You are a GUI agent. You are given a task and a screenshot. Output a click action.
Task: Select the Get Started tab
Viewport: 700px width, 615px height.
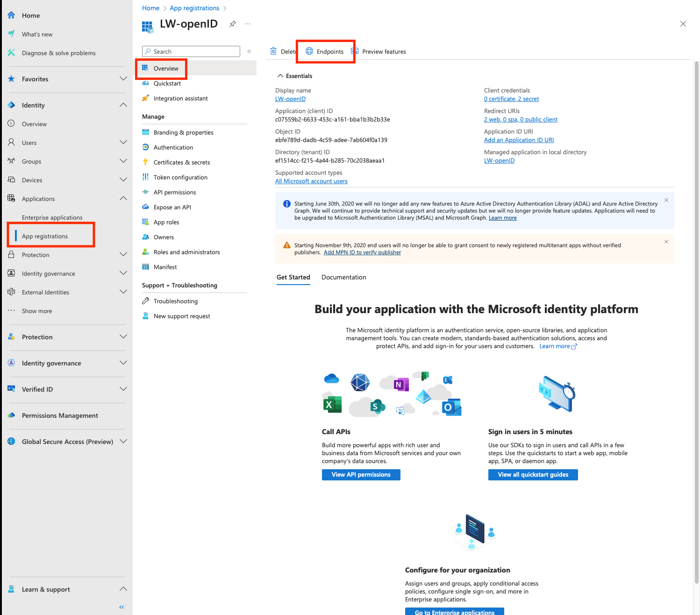(293, 277)
